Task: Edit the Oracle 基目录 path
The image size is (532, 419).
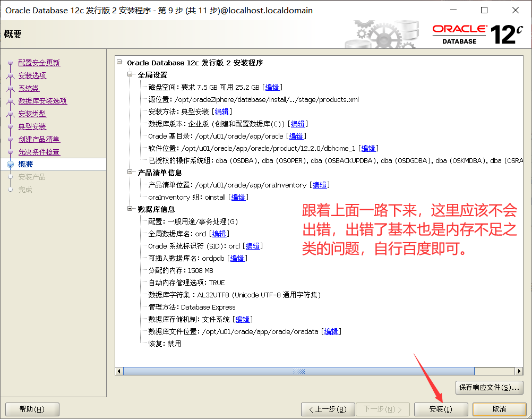Action: click(x=296, y=136)
